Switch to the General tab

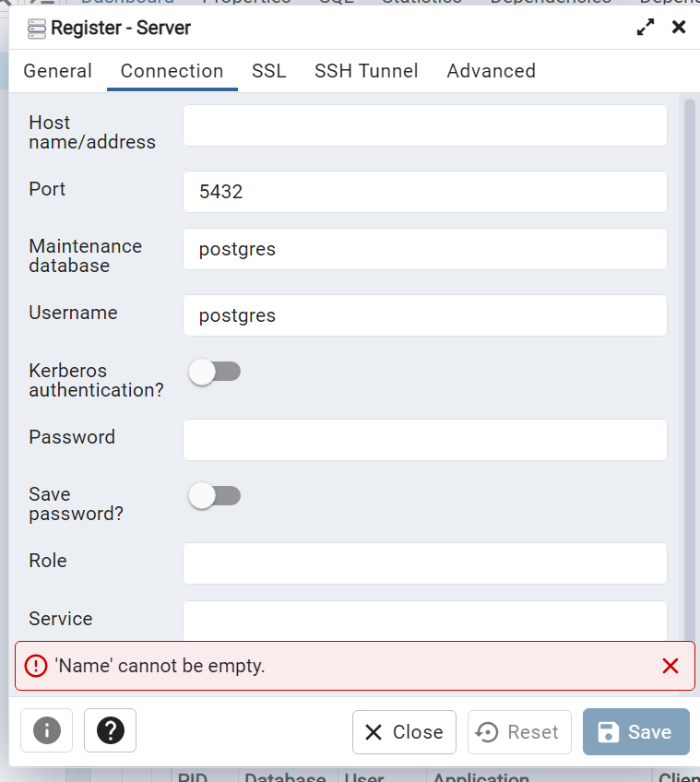(x=57, y=71)
